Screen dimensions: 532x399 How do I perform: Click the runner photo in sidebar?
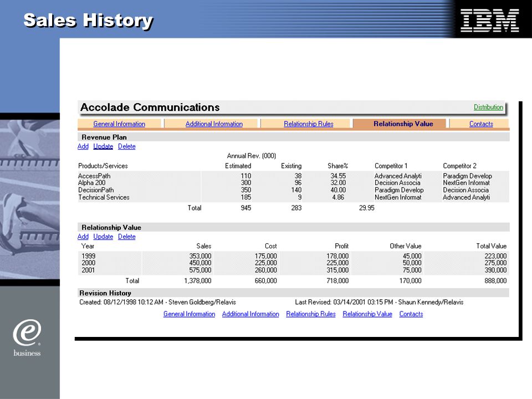pyautogui.click(x=30, y=199)
